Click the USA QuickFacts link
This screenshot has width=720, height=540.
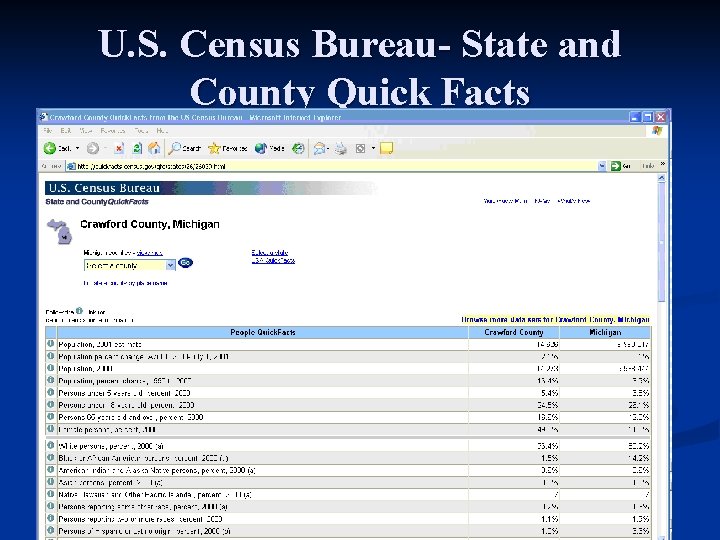pyautogui.click(x=273, y=260)
